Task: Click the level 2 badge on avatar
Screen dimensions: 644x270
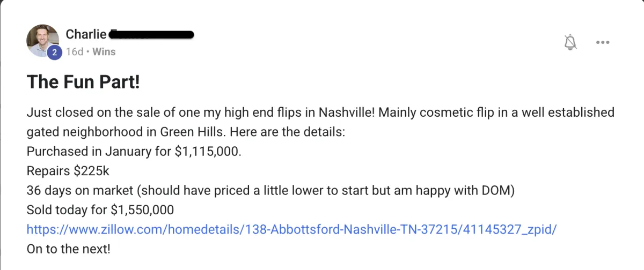Action: 54,52
